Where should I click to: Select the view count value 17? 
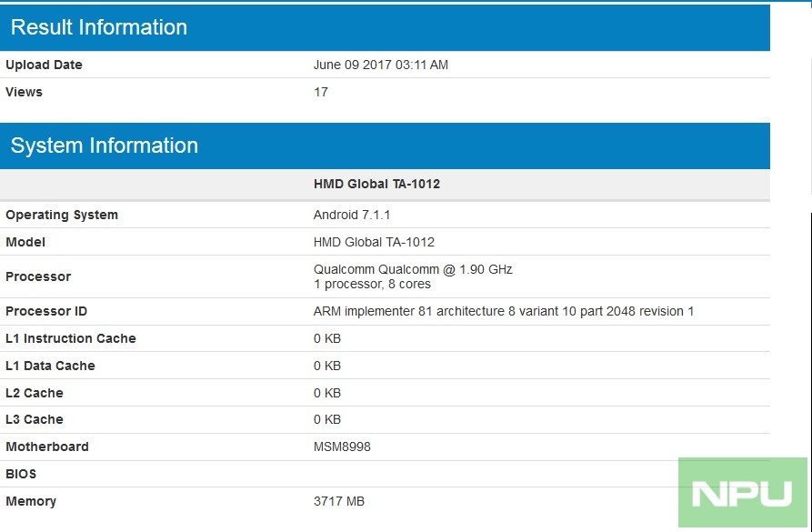point(320,92)
